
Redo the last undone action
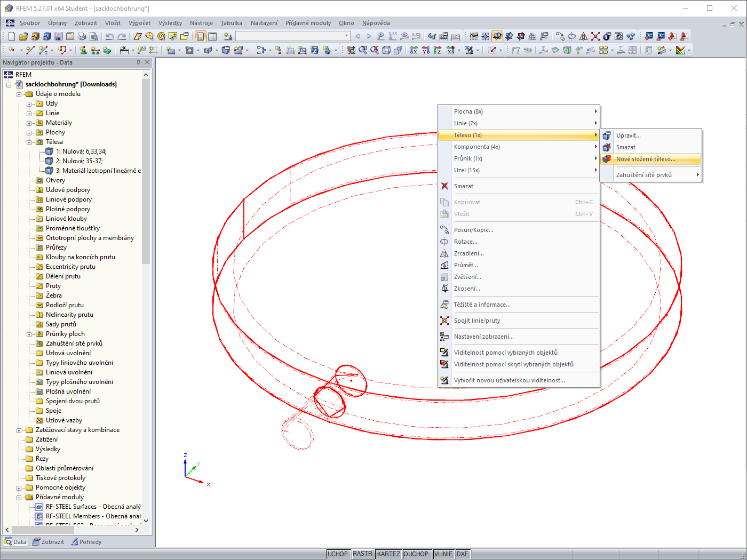122,36
